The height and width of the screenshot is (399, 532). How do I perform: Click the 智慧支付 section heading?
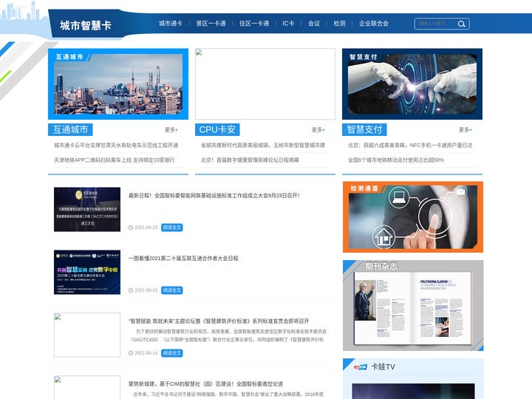click(x=364, y=129)
